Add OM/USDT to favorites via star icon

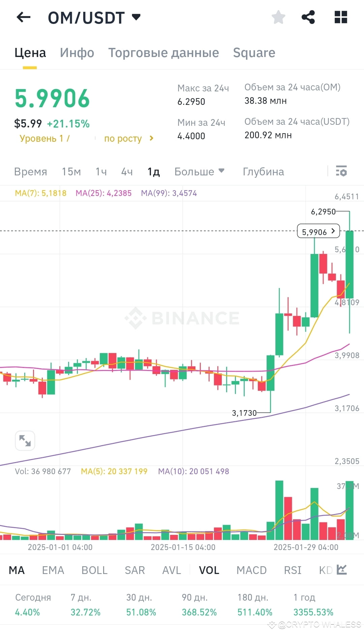[x=278, y=17]
